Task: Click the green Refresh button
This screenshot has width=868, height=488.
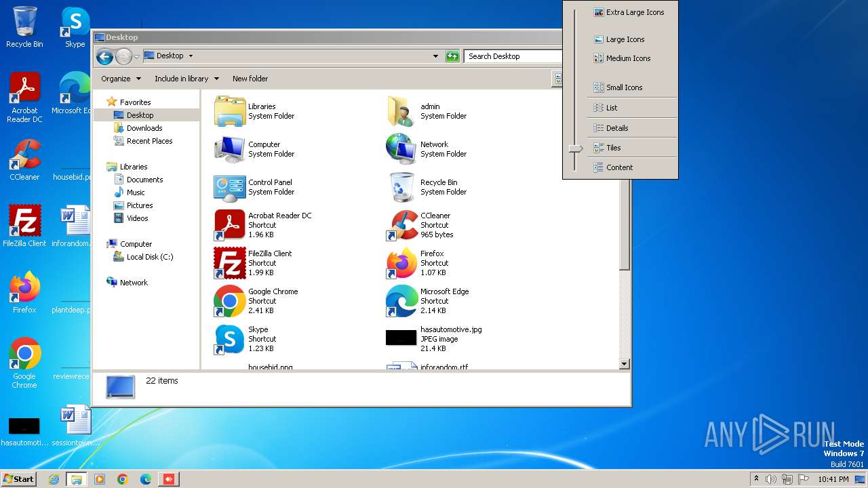Action: click(452, 56)
